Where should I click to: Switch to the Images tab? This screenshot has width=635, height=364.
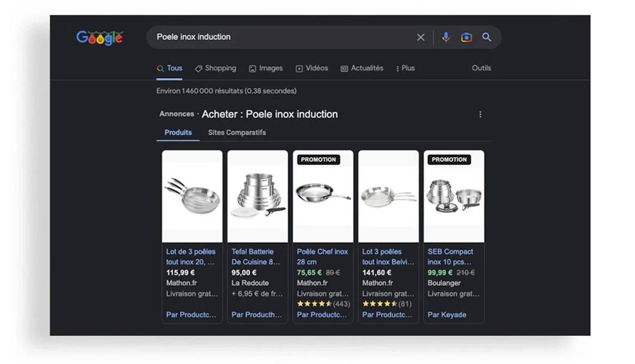[266, 68]
